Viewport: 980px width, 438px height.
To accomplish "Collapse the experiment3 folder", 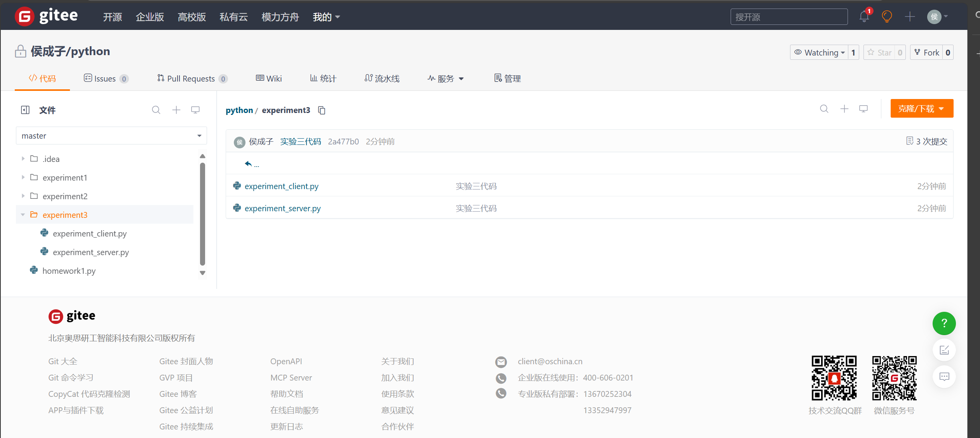I will [x=23, y=215].
